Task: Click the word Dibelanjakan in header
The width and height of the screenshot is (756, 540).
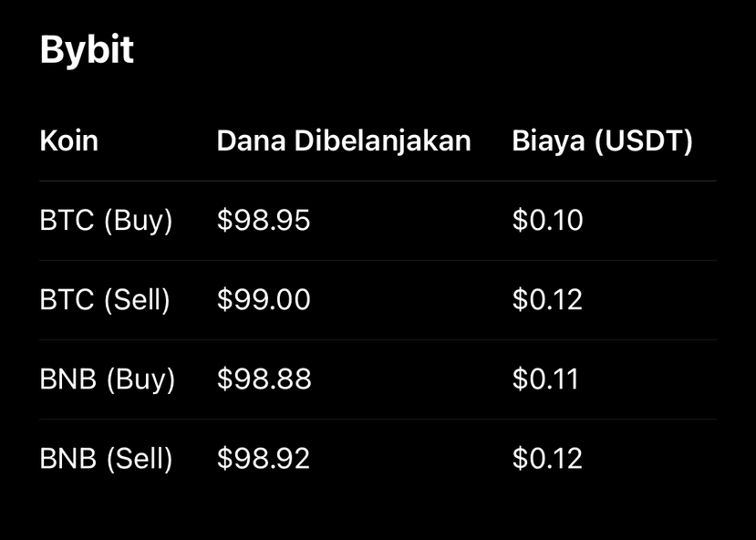Action: (383, 141)
